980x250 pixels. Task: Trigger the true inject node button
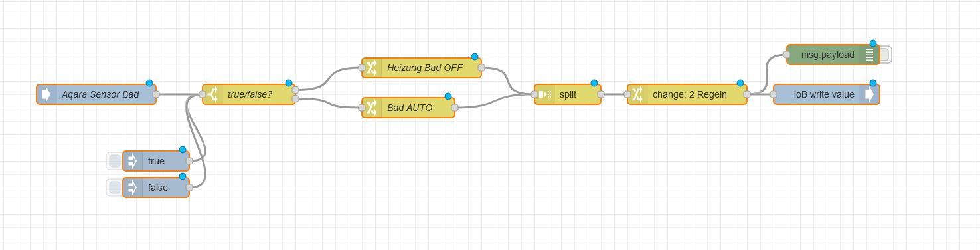pyautogui.click(x=115, y=161)
